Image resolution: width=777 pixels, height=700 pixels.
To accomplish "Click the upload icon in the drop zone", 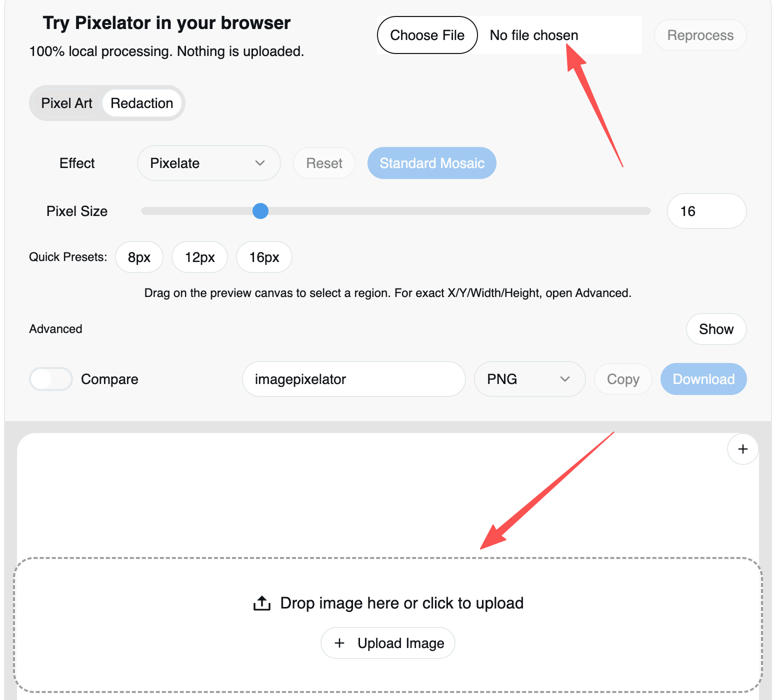I will click(260, 602).
